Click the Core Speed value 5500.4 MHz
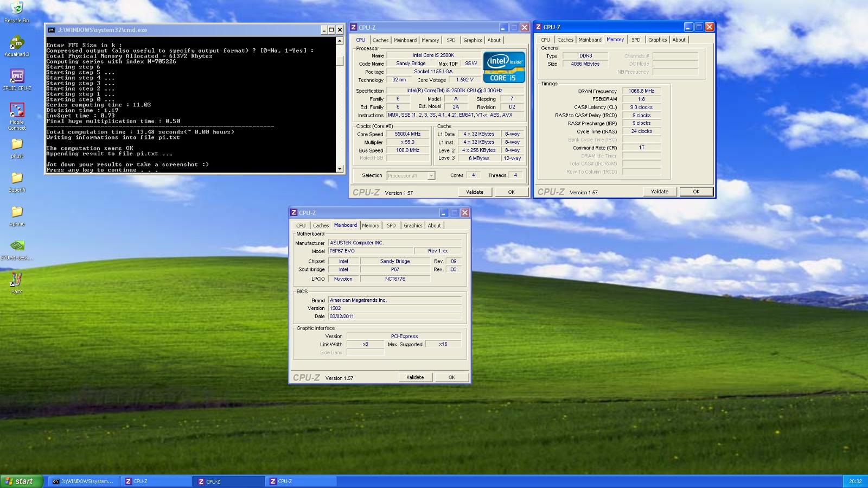This screenshot has width=868, height=488. tap(407, 134)
